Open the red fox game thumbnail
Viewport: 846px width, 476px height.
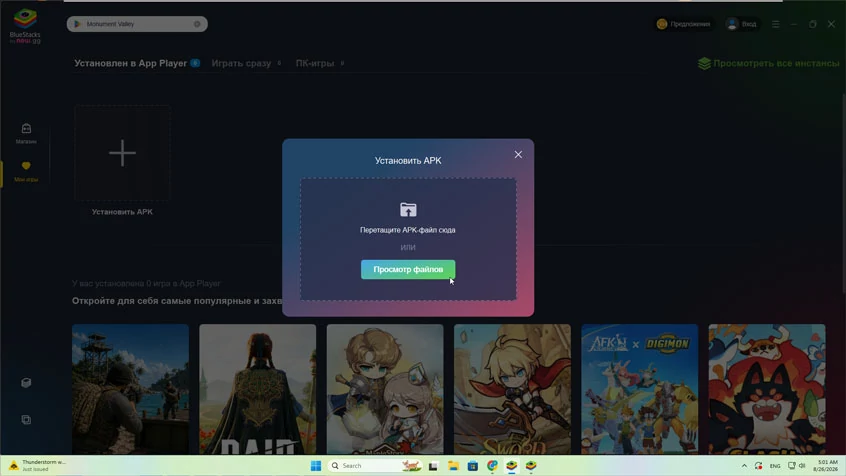pos(767,389)
